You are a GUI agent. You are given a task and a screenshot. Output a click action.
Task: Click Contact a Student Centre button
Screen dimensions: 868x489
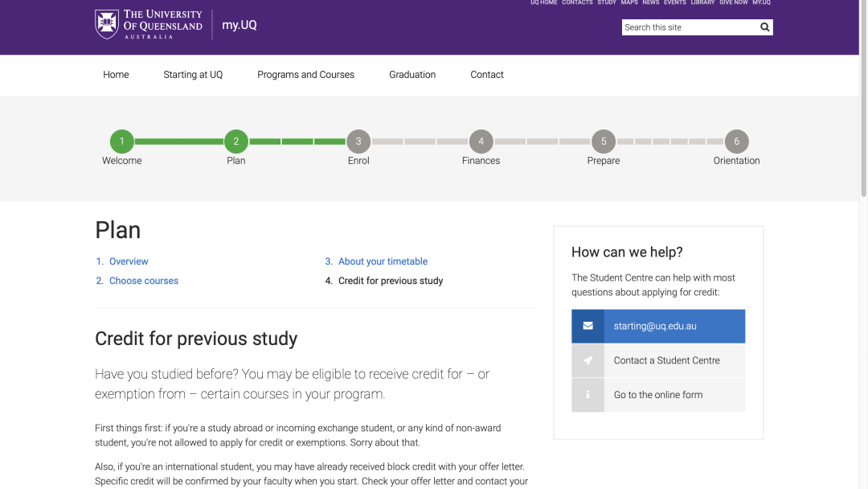pos(658,360)
